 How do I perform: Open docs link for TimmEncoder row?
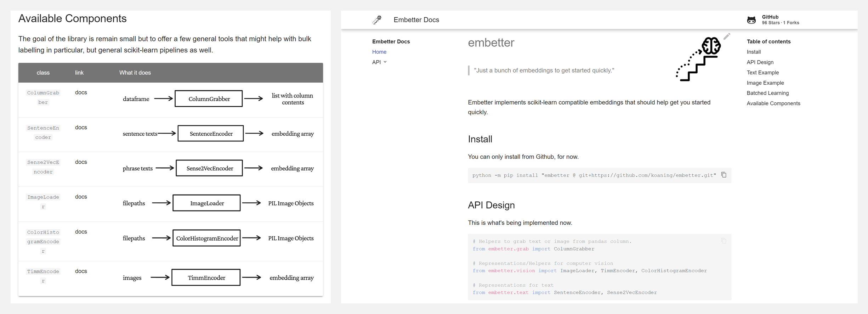pyautogui.click(x=81, y=271)
